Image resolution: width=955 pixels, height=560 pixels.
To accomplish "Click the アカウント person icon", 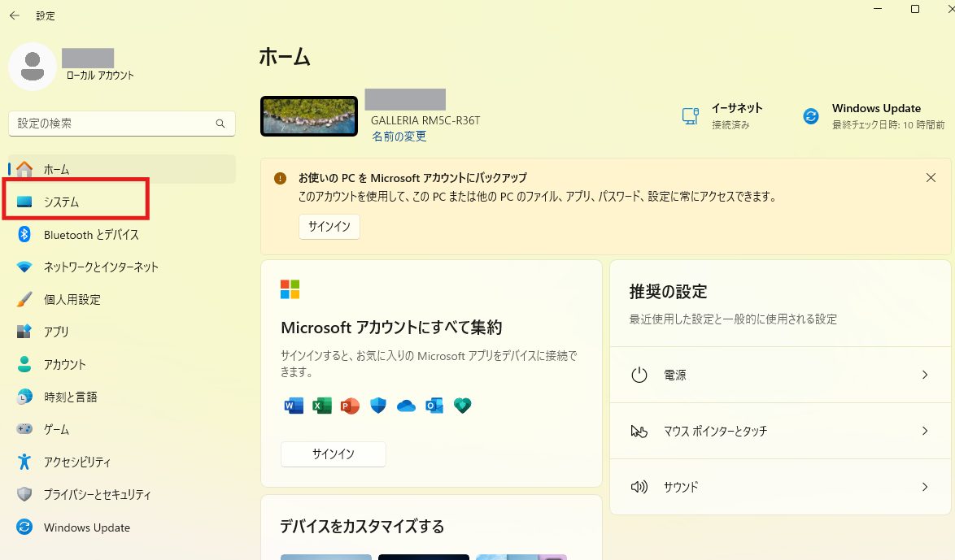I will point(24,364).
